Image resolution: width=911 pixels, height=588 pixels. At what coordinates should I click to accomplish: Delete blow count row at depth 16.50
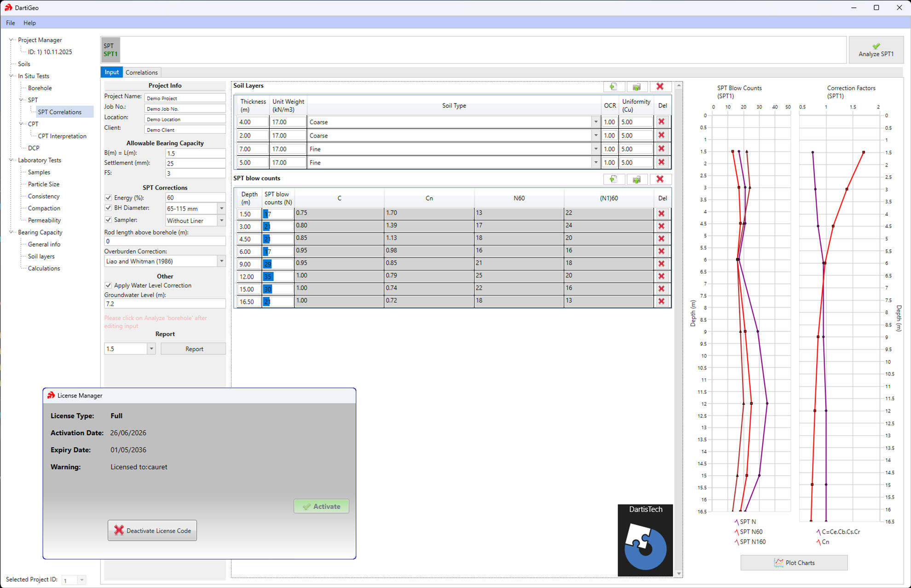(x=661, y=301)
